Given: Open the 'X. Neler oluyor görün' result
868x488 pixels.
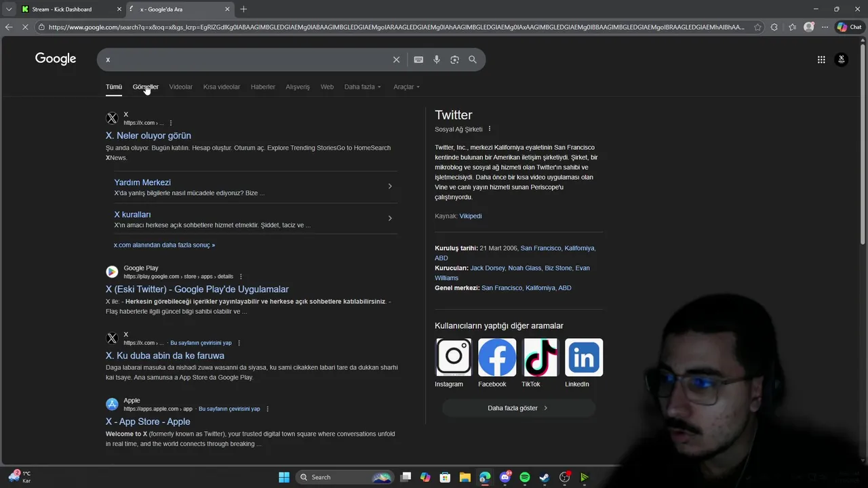Looking at the screenshot, I should coord(149,136).
